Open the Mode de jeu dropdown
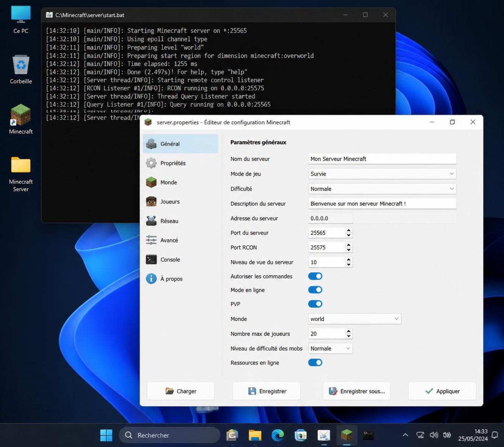This screenshot has height=447, width=504. [382, 174]
